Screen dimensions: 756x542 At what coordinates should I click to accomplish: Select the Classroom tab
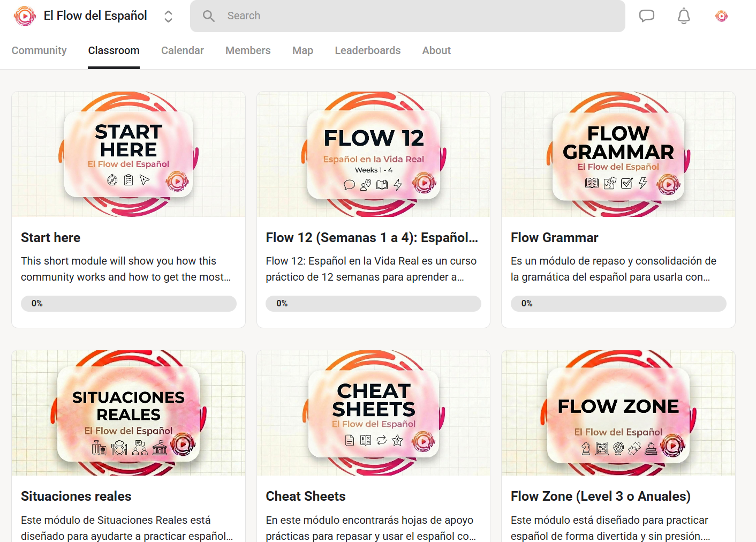point(114,50)
